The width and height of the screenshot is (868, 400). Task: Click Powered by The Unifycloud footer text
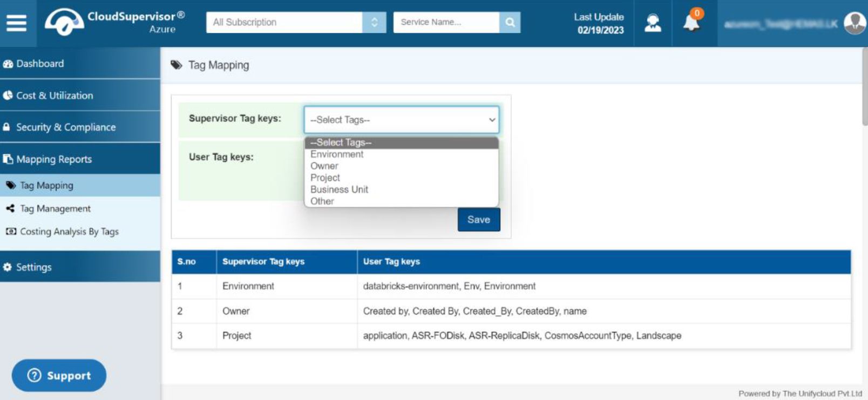[x=800, y=394]
